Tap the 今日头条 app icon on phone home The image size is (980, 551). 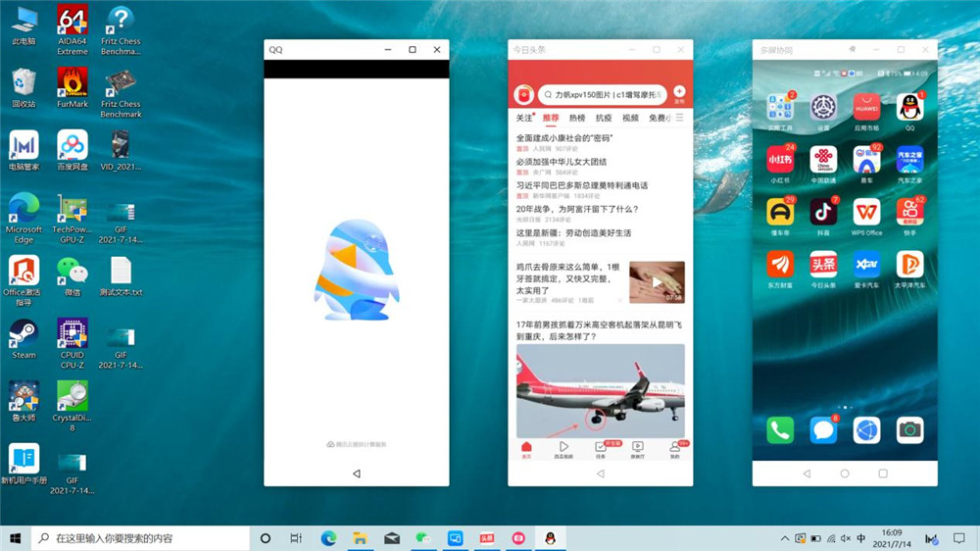tap(823, 265)
